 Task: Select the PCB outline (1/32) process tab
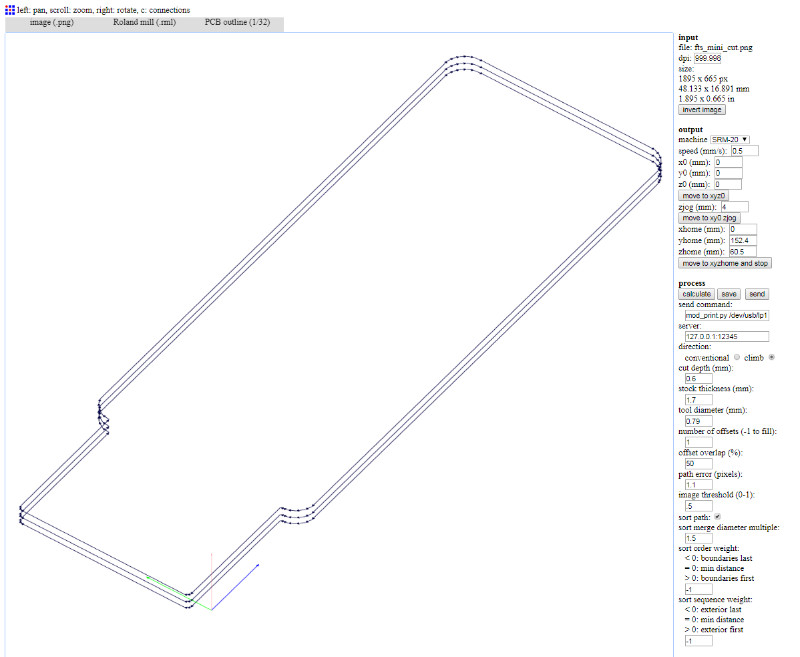pyautogui.click(x=237, y=22)
